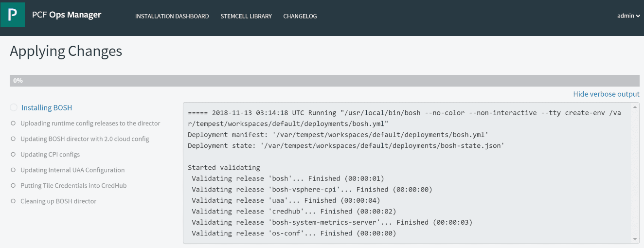Viewport: 644px width, 248px height.
Task: Click the Uploading runtime config releases step bullet
Action: [x=14, y=124]
